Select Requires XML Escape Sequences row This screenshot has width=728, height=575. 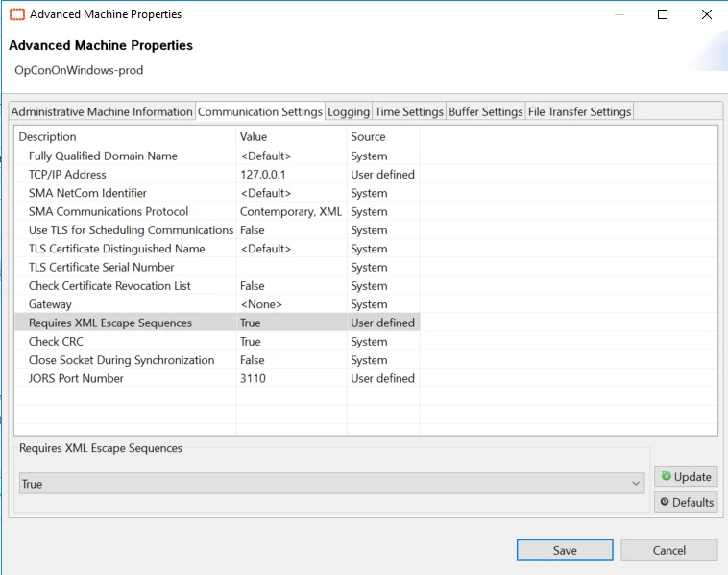click(217, 323)
